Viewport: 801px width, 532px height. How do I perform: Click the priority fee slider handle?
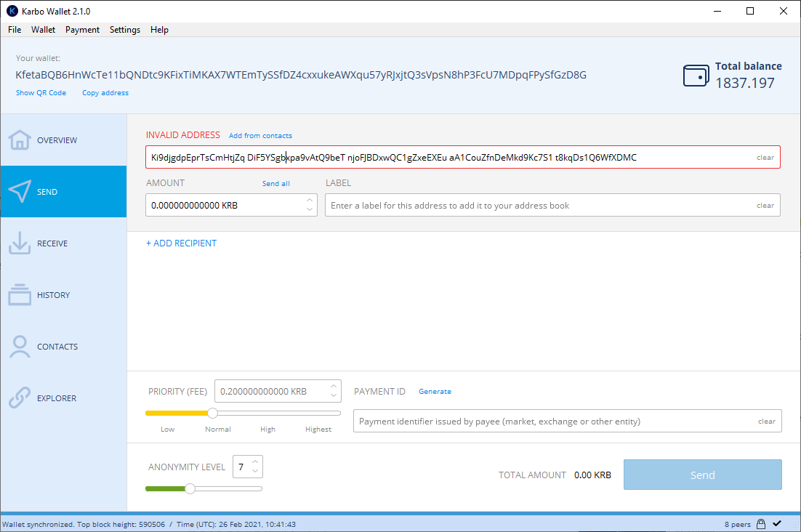(212, 413)
